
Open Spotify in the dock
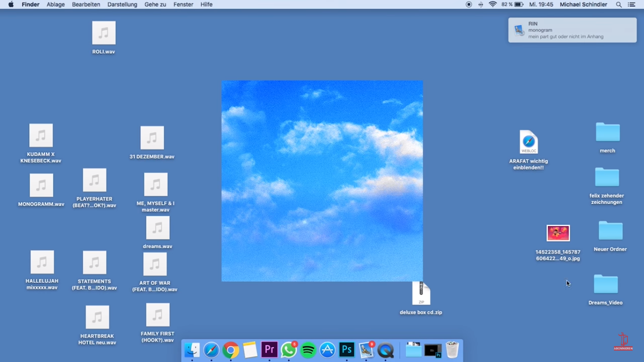(x=308, y=350)
